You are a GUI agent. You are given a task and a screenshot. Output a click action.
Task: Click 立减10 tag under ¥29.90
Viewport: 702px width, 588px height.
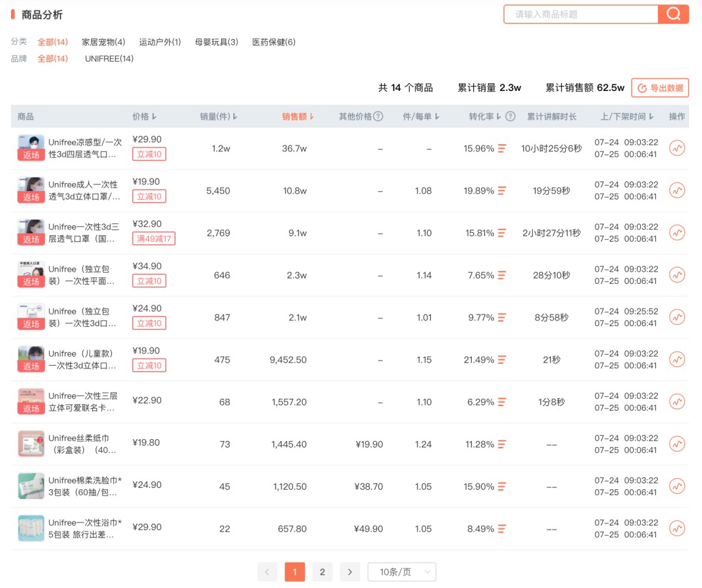point(149,154)
